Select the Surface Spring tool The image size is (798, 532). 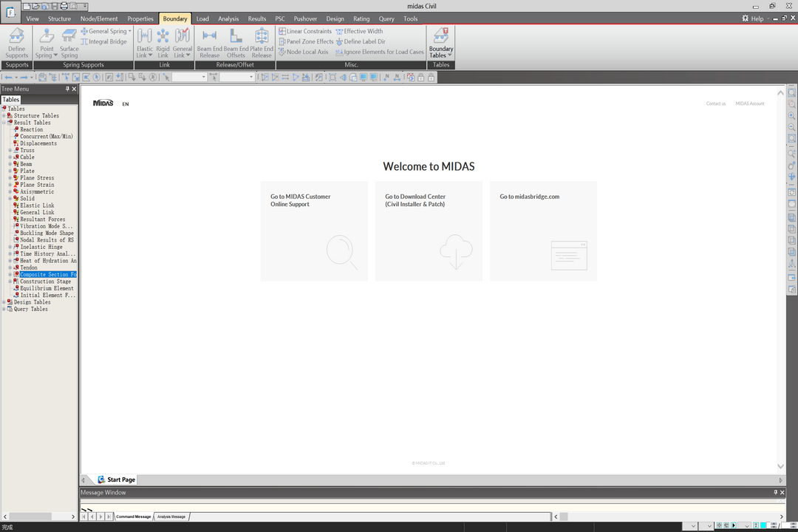point(69,43)
